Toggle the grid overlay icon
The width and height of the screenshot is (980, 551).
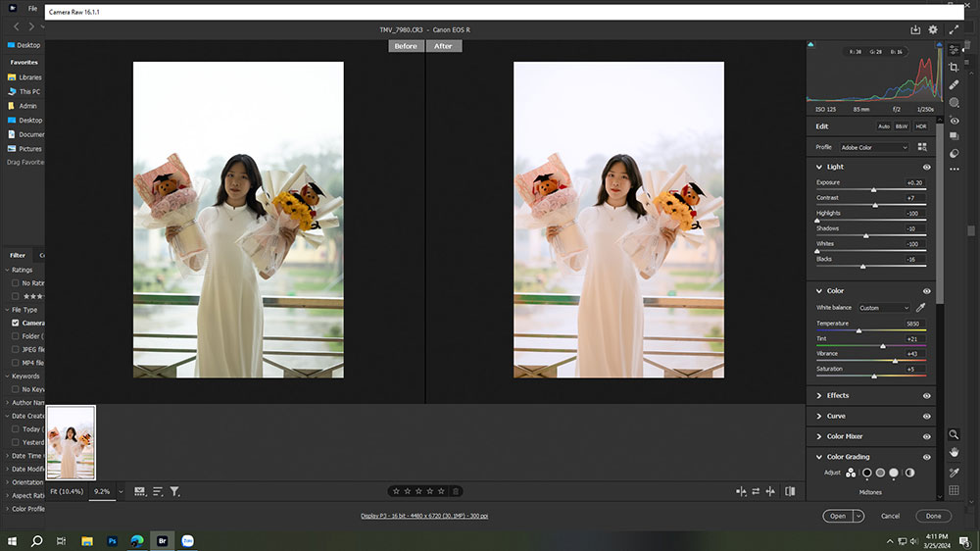tap(954, 490)
